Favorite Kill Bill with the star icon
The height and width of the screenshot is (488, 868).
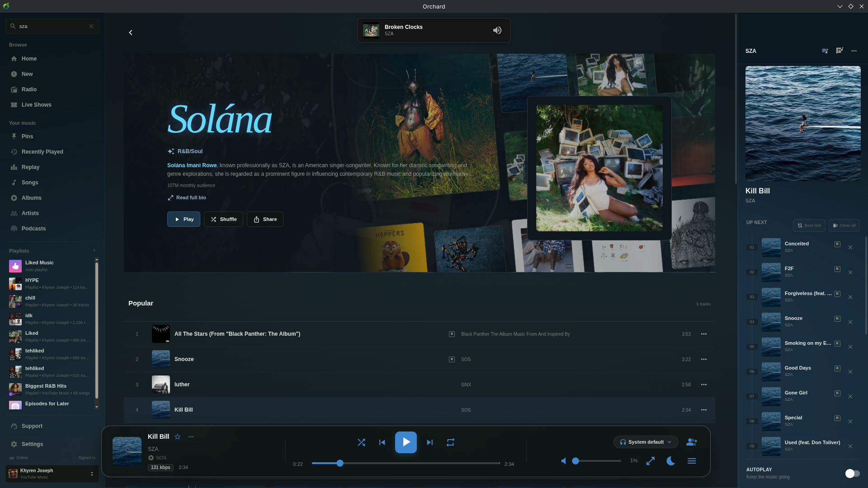coord(178,436)
